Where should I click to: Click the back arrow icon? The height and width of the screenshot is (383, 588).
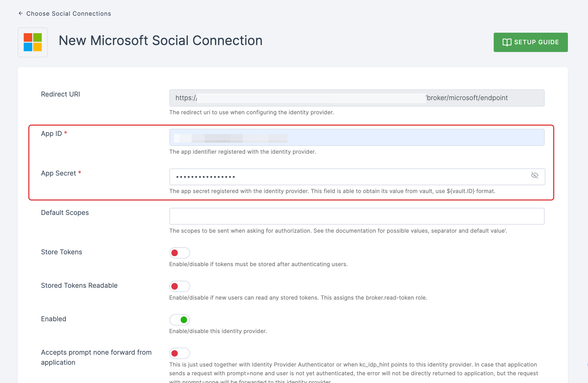coord(21,13)
